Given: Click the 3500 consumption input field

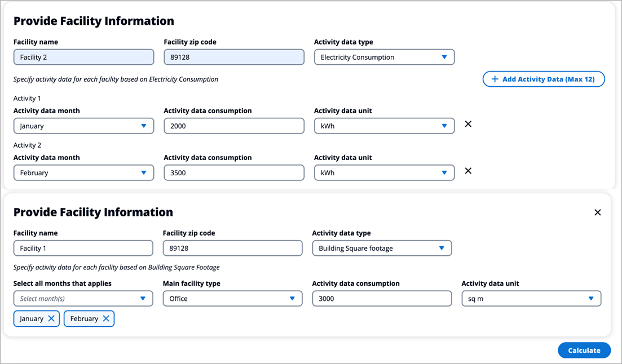Looking at the screenshot, I should point(233,173).
